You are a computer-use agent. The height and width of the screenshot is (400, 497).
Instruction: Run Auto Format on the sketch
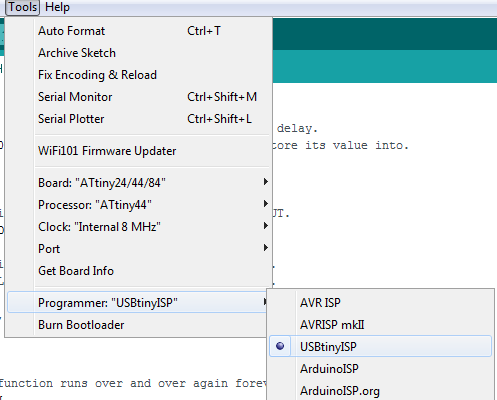pos(138,31)
